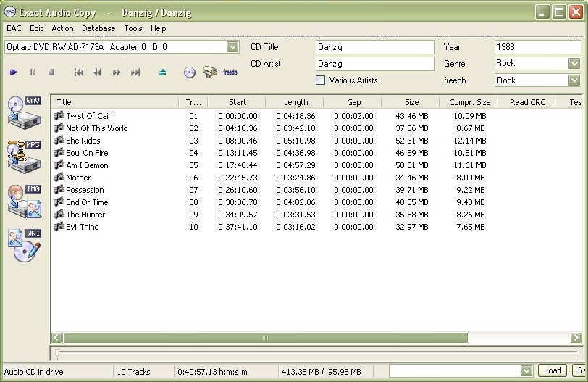Create a CD image with IMG
Viewport: 588px width, 382px height.
[25, 201]
